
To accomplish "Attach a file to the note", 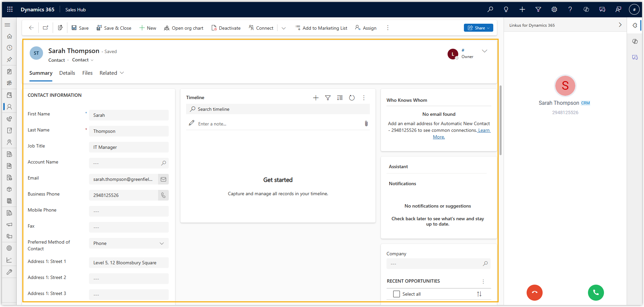I will tap(366, 124).
